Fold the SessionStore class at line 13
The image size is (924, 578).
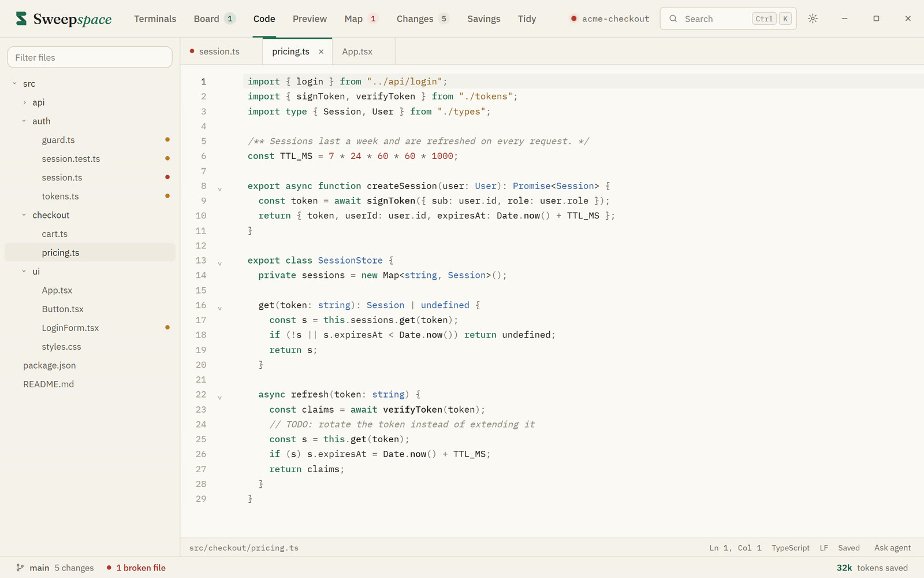tap(219, 264)
